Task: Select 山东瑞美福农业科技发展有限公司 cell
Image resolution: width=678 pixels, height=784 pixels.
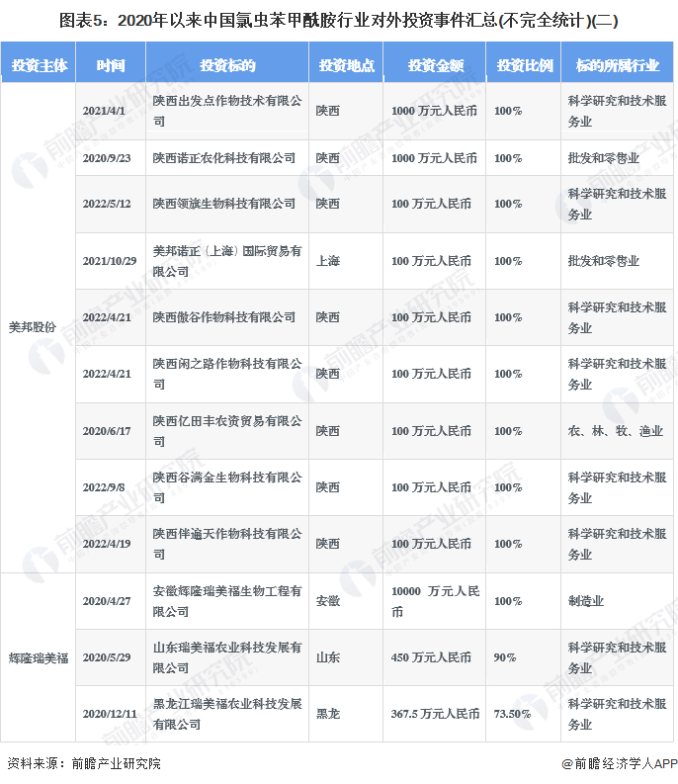Action: pos(227,657)
